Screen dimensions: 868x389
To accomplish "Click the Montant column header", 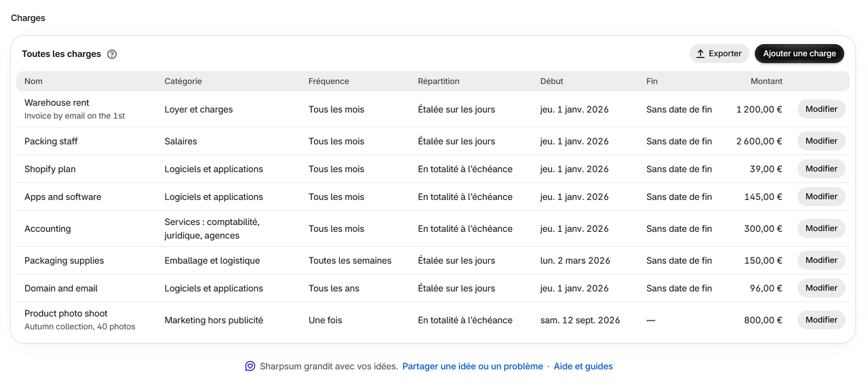I will tap(766, 81).
